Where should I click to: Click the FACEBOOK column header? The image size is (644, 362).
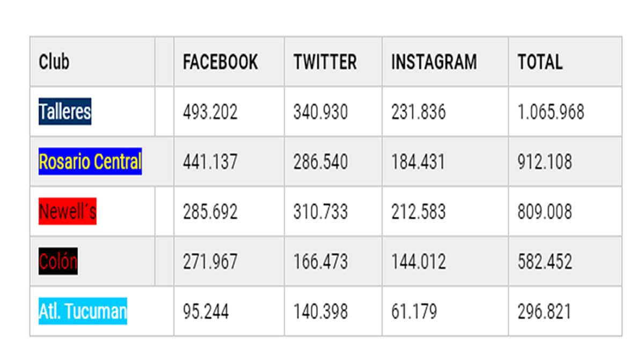click(220, 62)
